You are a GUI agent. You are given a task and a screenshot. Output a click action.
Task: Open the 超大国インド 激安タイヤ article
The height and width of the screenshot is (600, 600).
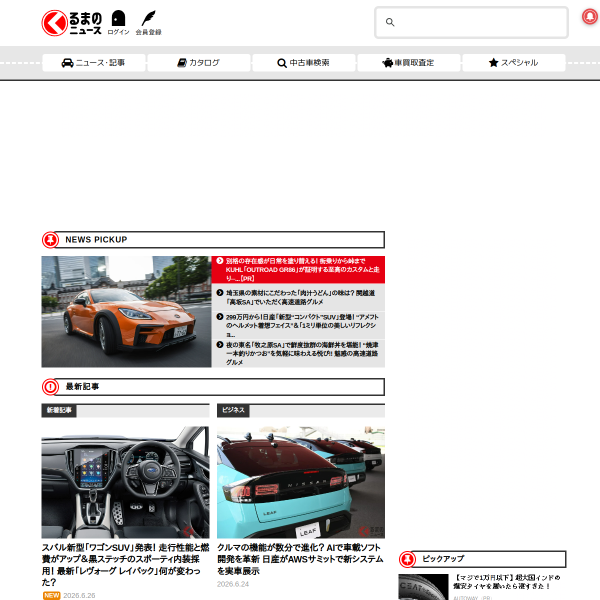507,582
